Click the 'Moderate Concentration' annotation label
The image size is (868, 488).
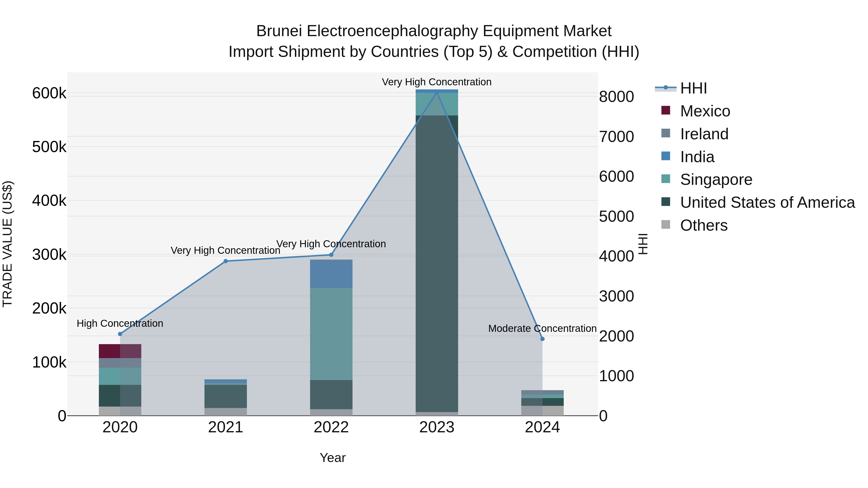(542, 328)
